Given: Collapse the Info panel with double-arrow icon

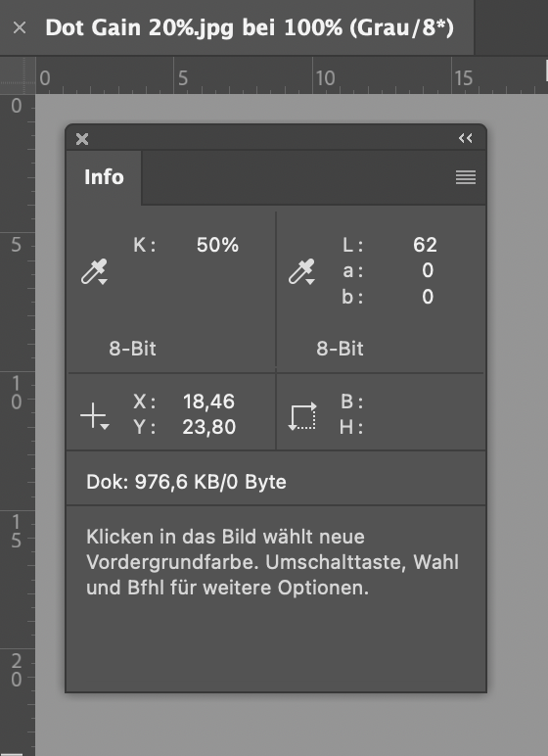Looking at the screenshot, I should pyautogui.click(x=466, y=139).
